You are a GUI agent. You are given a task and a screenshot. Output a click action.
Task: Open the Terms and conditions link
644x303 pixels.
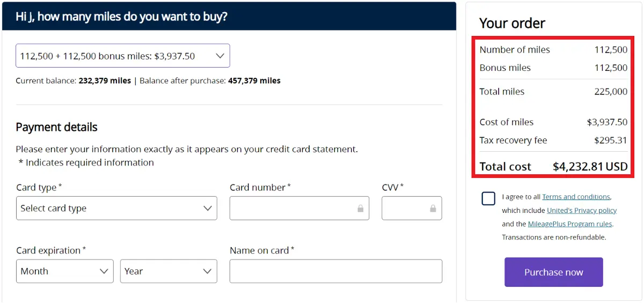coord(576,197)
